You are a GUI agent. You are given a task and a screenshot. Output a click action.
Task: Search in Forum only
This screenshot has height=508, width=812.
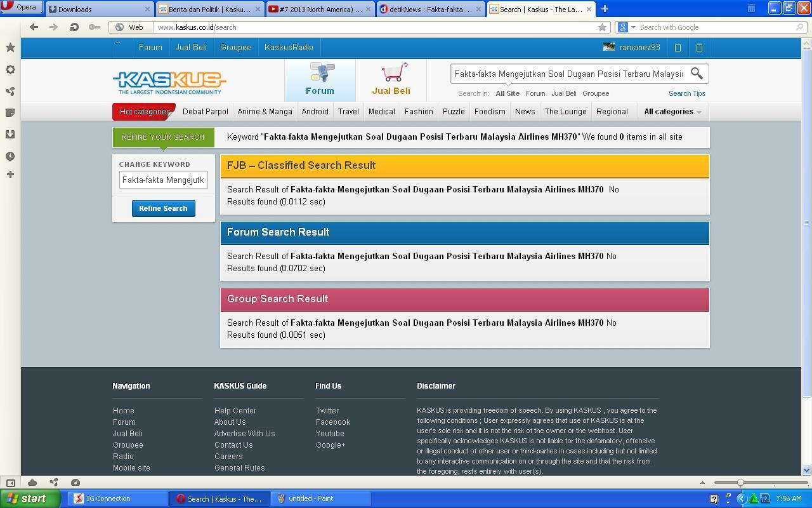[535, 93]
